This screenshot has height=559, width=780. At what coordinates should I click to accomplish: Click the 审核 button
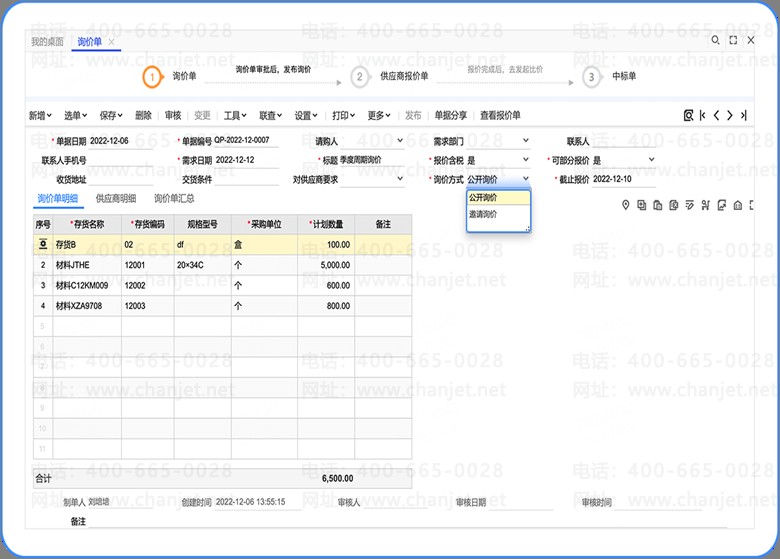[x=172, y=116]
